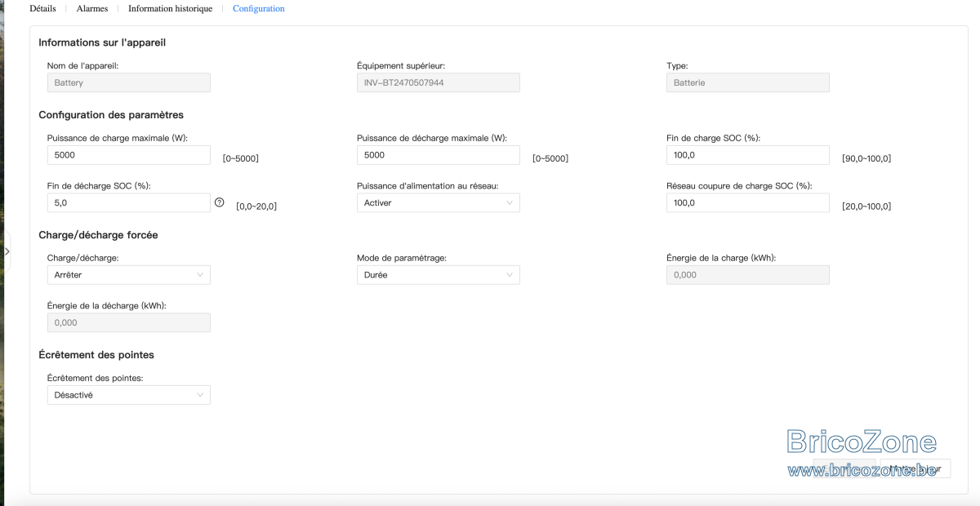980x506 pixels.
Task: Click the Nom de l'appareil field
Action: coord(129,82)
